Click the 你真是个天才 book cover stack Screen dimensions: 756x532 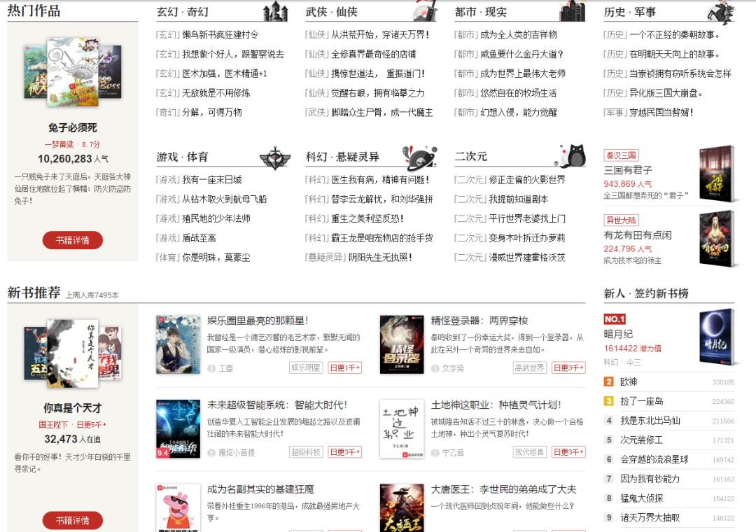73,353
